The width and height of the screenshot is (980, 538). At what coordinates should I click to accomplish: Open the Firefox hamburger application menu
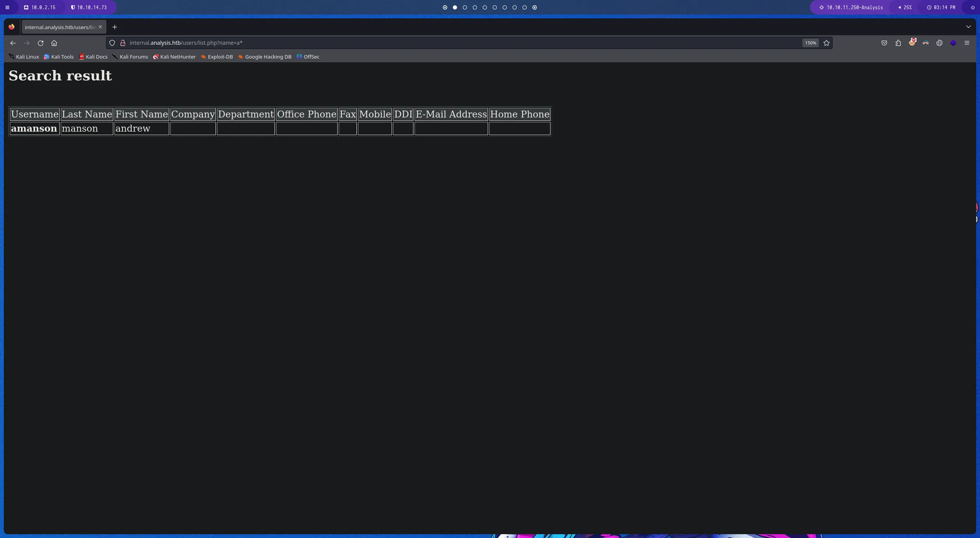pos(967,43)
